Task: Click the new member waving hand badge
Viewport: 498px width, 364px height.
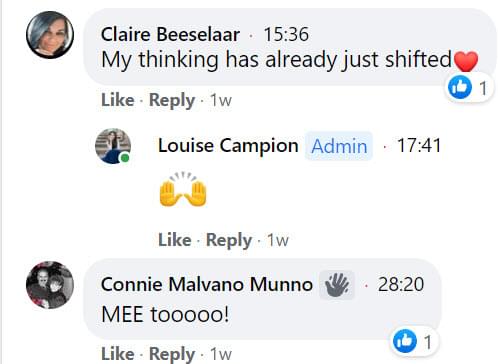Action: [337, 285]
